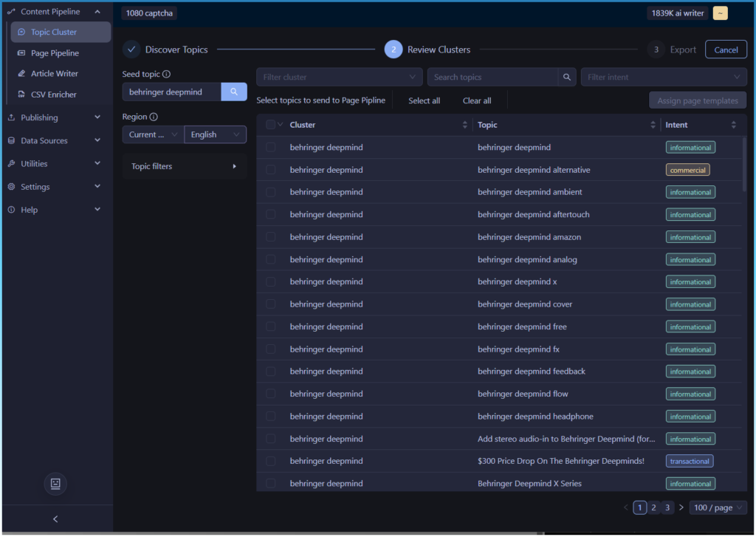This screenshot has height=537, width=756.
Task: Open the English language dropdown
Action: tap(216, 134)
